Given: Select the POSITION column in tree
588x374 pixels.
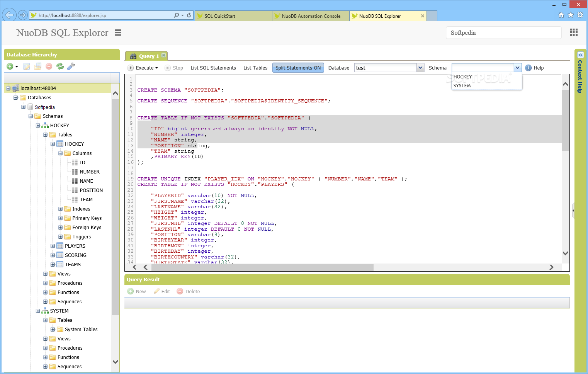Looking at the screenshot, I should coord(91,190).
